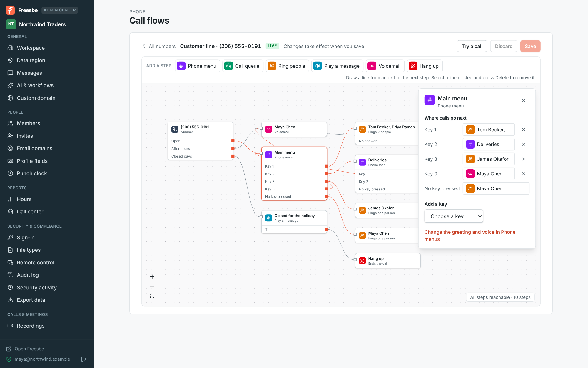Go back to All numbers
This screenshot has height=368, width=588.
click(159, 46)
